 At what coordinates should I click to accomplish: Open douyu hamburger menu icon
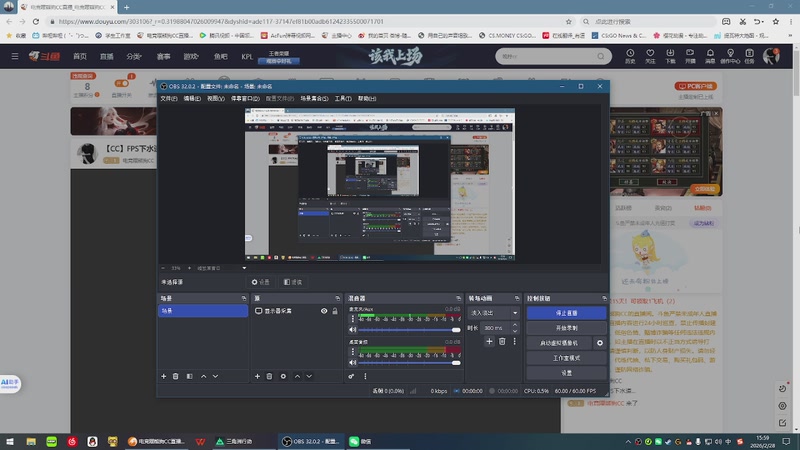15,56
